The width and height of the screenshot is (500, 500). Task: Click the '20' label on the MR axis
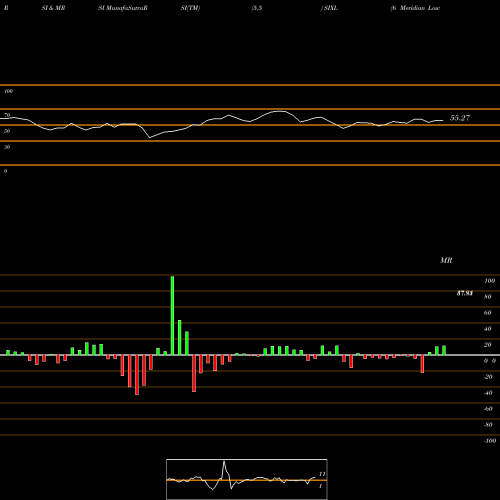[x=487, y=345]
